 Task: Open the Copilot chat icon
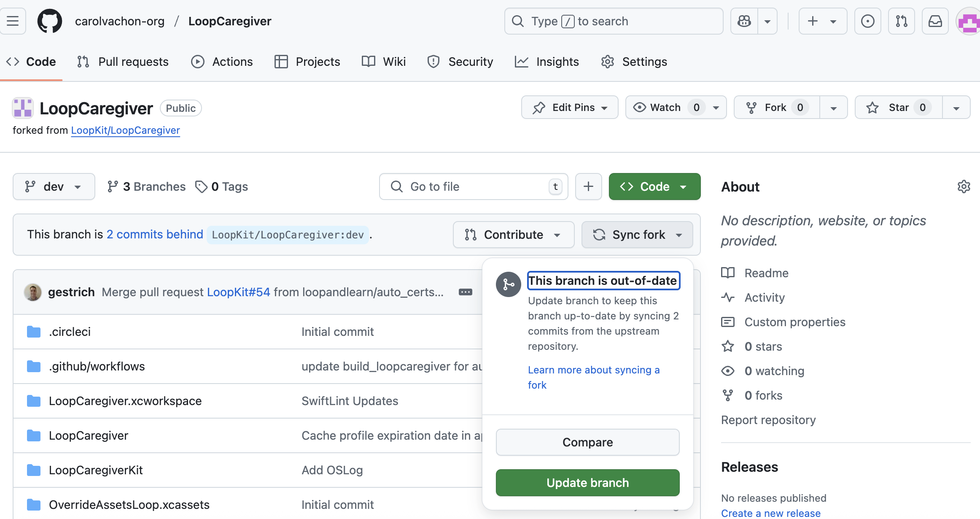click(x=744, y=21)
